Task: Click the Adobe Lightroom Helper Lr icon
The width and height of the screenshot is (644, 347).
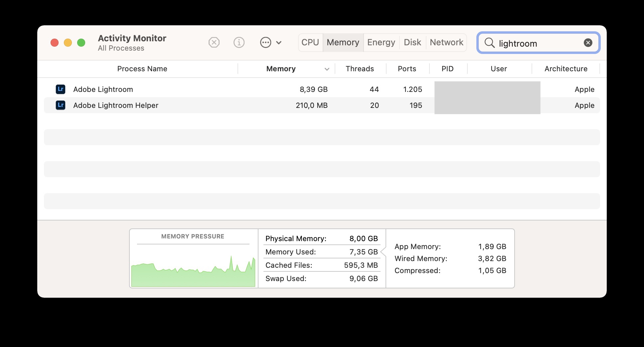Action: click(61, 105)
